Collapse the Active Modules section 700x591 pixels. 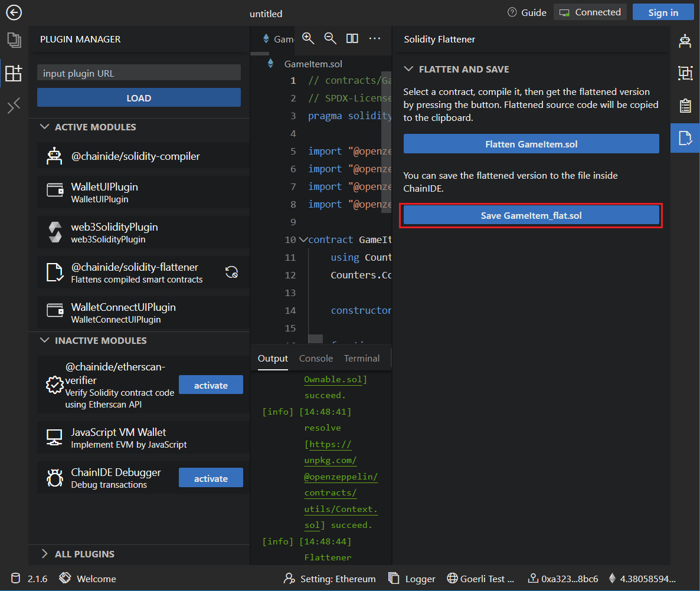pos(45,127)
